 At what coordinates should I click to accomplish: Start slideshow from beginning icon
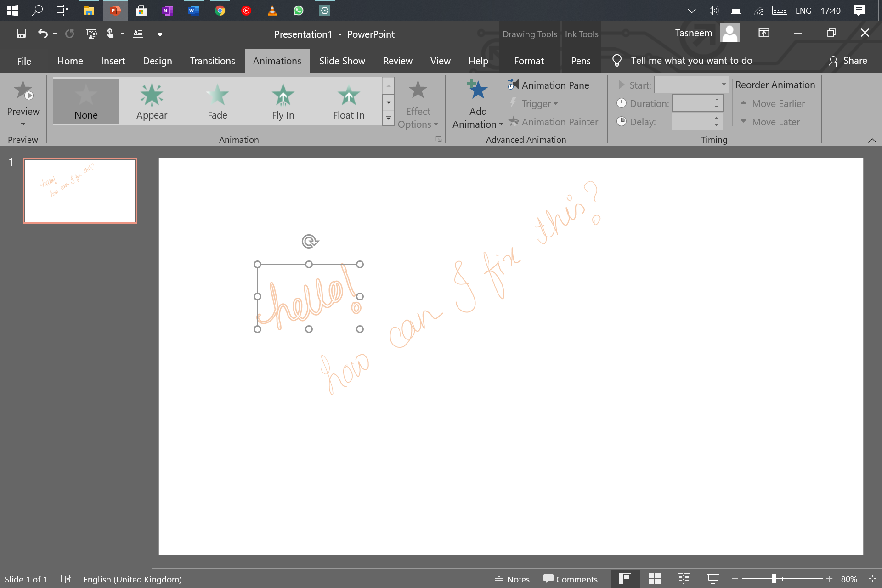[91, 34]
